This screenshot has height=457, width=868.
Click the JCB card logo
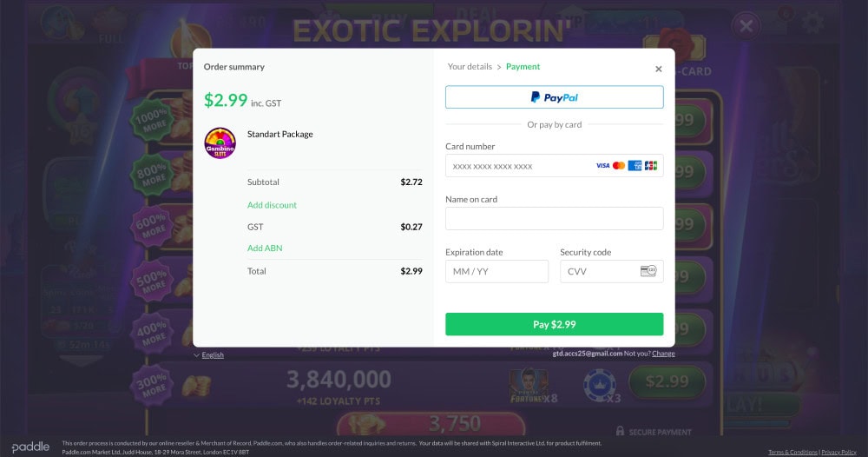coord(651,166)
